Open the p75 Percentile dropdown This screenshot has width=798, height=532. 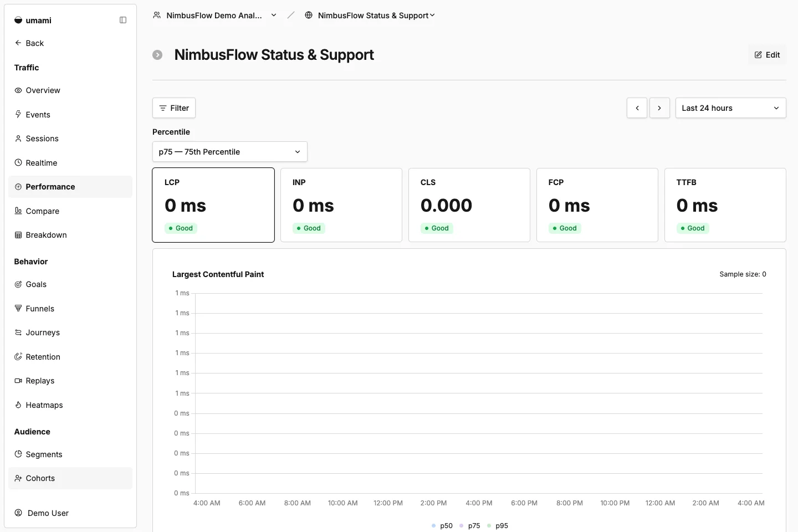(x=230, y=152)
